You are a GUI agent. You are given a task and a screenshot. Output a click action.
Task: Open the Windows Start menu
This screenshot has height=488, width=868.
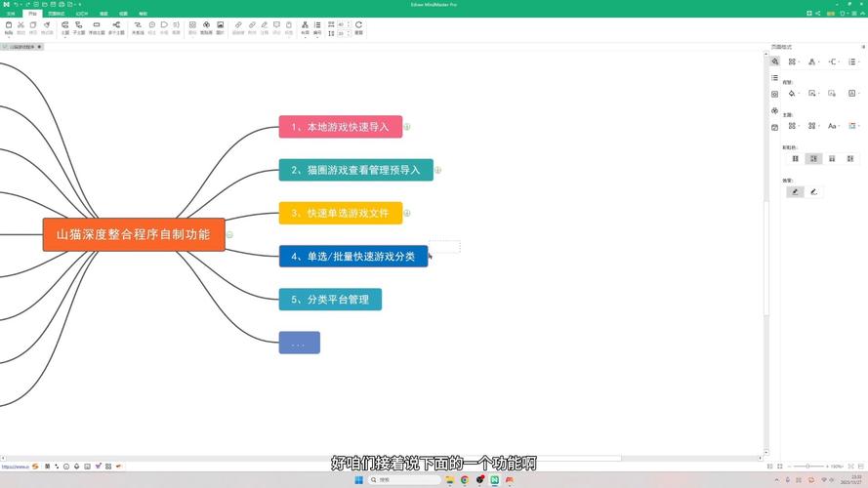[x=358, y=479]
